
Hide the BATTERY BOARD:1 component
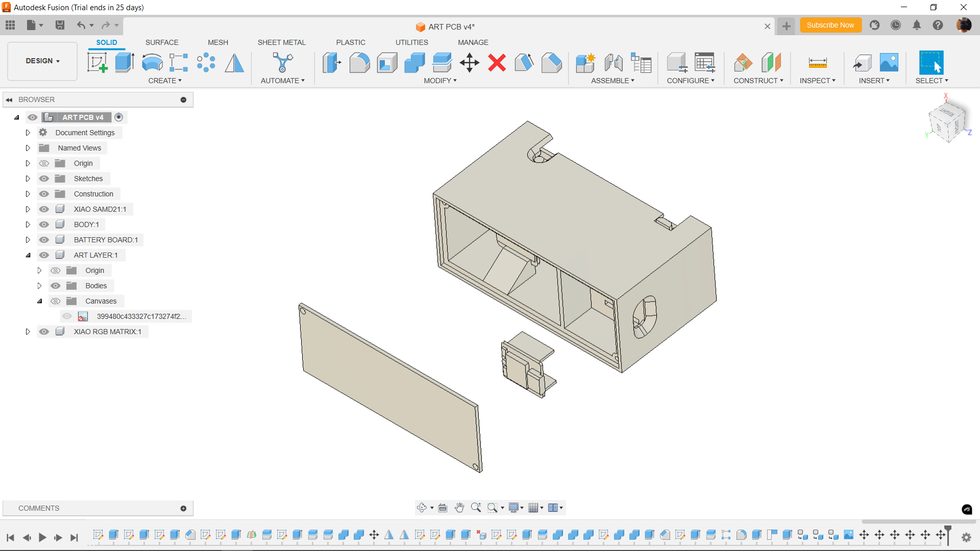(44, 240)
